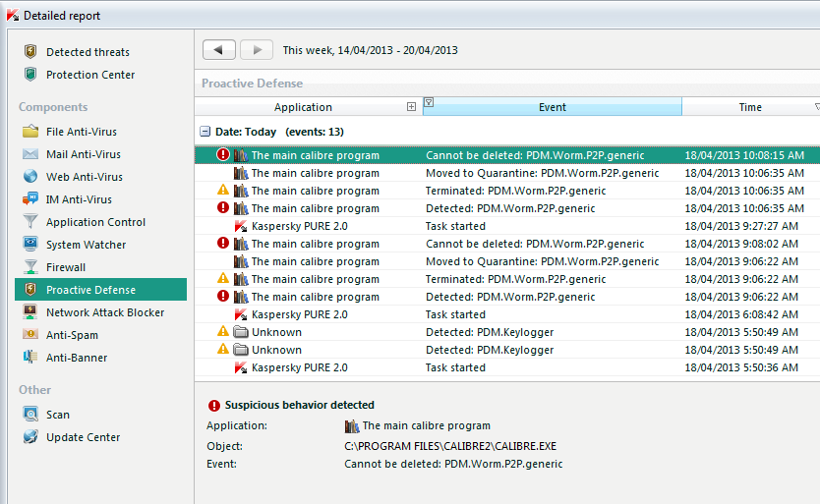Screen dimensions: 820x504
Task: Click the Firewall icon in sidebar
Action: click(30, 266)
